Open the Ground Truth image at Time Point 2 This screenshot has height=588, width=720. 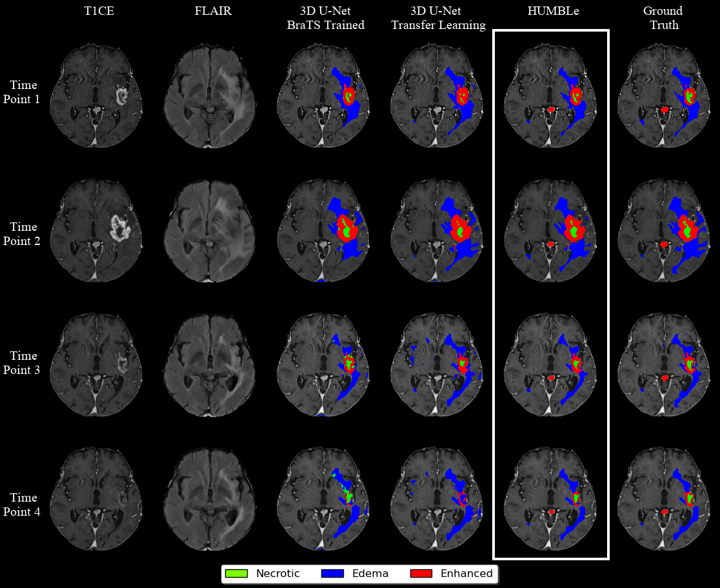tap(665, 227)
